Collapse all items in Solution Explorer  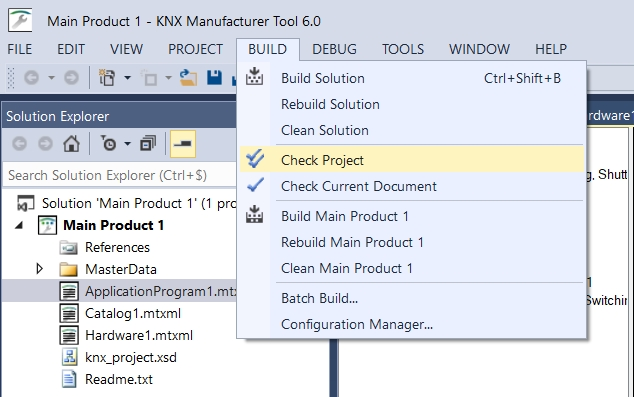coord(148,144)
